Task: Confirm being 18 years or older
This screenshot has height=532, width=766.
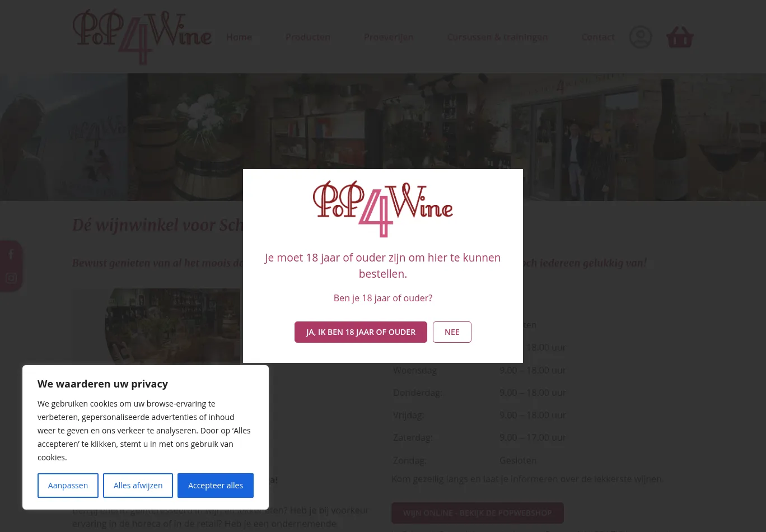Action: tap(361, 332)
